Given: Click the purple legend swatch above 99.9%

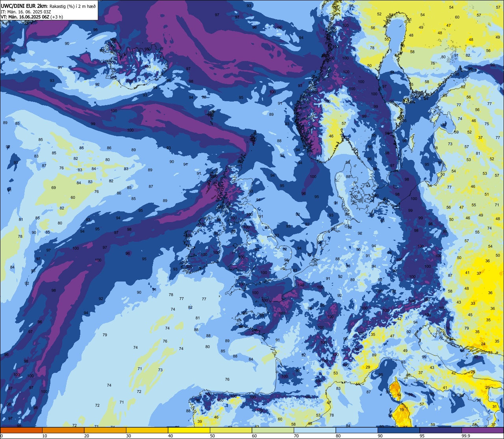Looking at the screenshot, I should (x=483, y=430).
